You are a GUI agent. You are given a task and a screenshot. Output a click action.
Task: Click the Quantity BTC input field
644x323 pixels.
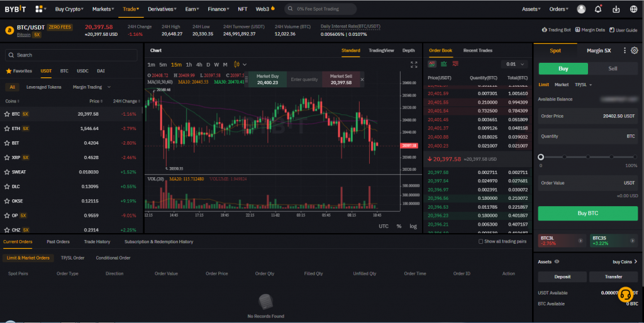(x=588, y=136)
